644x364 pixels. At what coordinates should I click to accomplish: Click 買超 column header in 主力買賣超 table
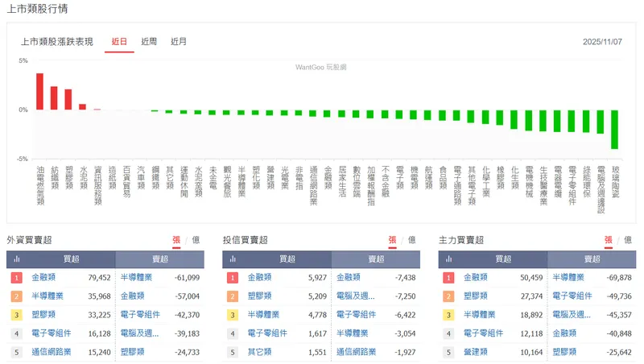pyautogui.click(x=504, y=259)
